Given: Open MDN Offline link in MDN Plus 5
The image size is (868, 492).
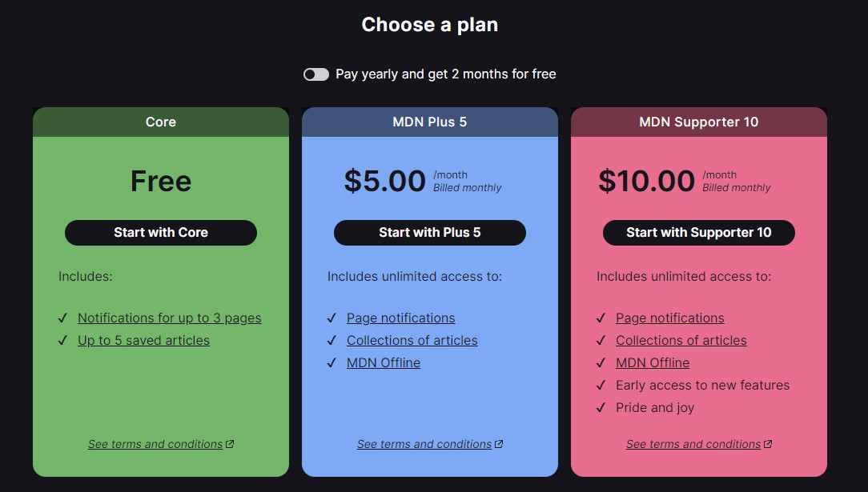Looking at the screenshot, I should pos(383,363).
